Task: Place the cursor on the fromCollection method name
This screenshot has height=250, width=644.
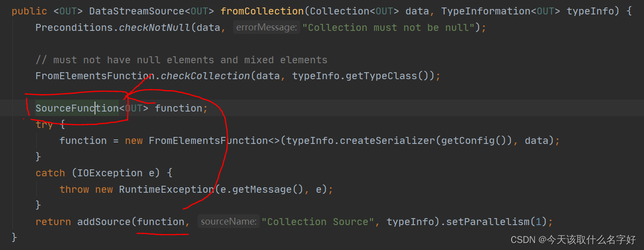Action: [x=262, y=11]
